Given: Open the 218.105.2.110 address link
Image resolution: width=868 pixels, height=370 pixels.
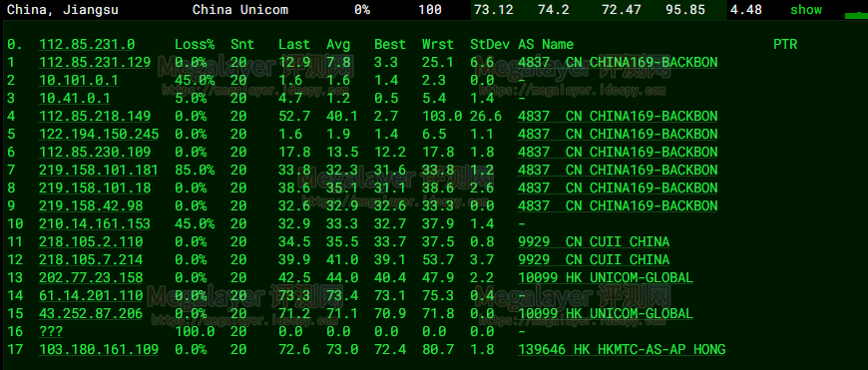Looking at the screenshot, I should (x=91, y=241).
